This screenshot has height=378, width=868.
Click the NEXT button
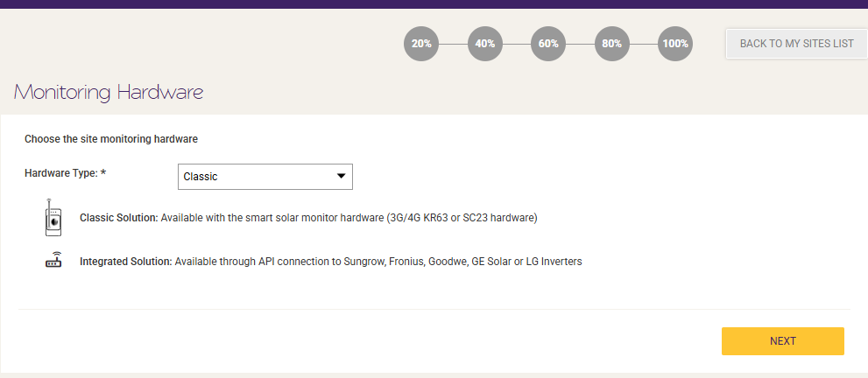pos(783,341)
